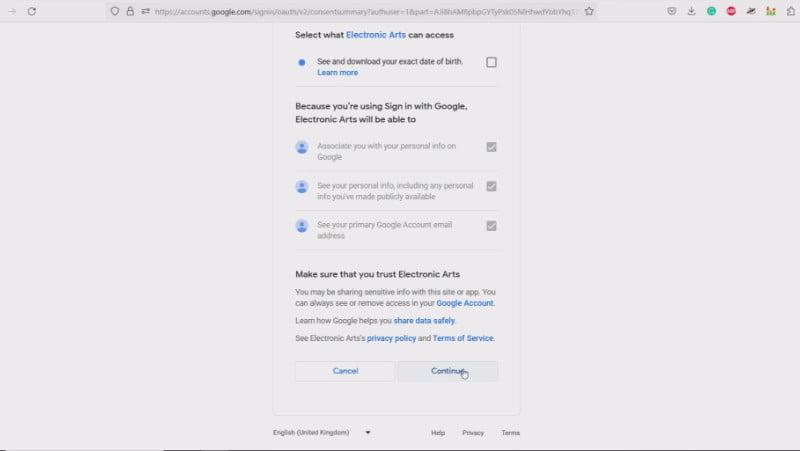Screen dimensions: 800x451
Task: Open the site permissions icon in the address bar
Action: [145, 11]
